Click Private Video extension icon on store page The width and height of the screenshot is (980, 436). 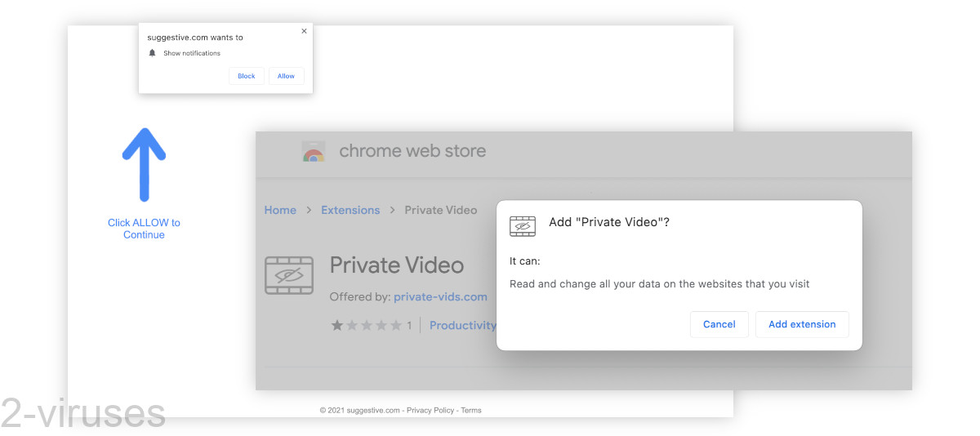tap(289, 275)
